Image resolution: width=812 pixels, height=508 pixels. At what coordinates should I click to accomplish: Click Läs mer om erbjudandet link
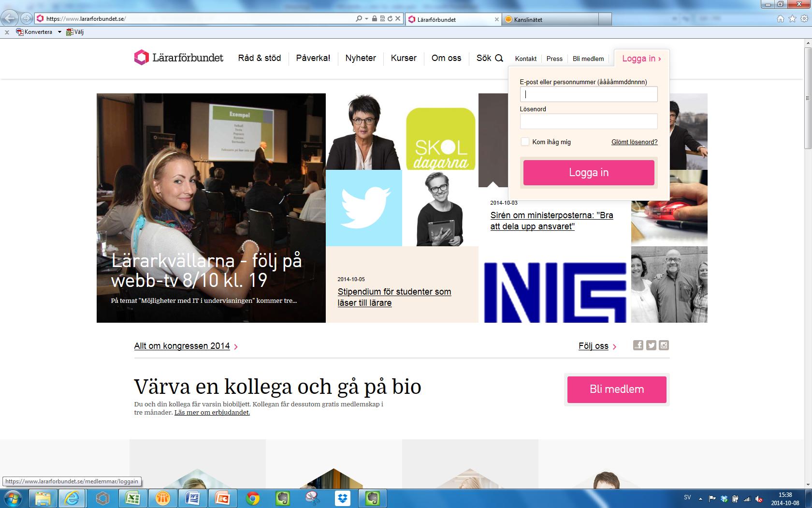click(212, 413)
